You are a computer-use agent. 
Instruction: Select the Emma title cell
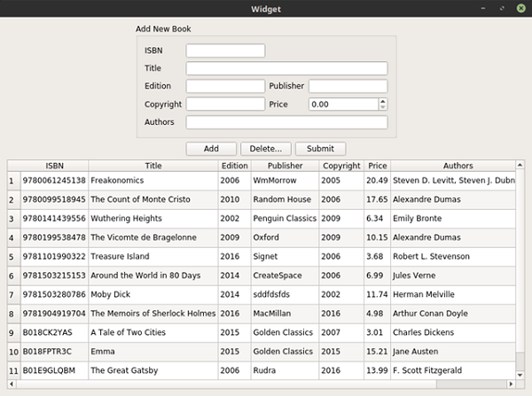click(153, 352)
